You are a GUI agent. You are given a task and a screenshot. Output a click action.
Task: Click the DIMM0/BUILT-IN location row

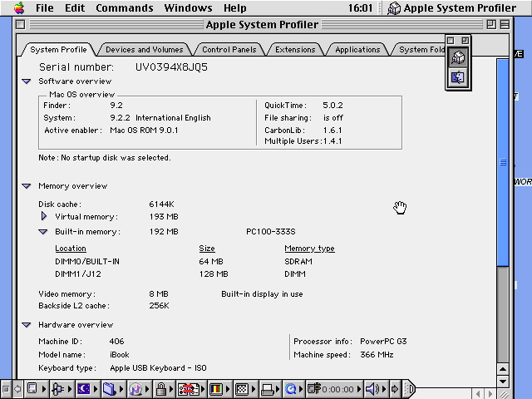click(x=87, y=262)
